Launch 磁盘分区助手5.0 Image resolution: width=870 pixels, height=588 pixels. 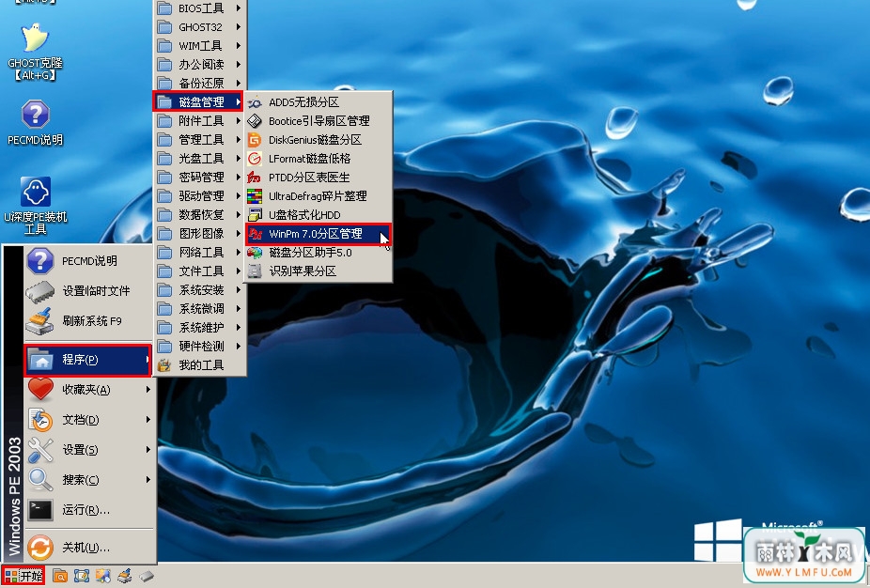tap(318, 253)
